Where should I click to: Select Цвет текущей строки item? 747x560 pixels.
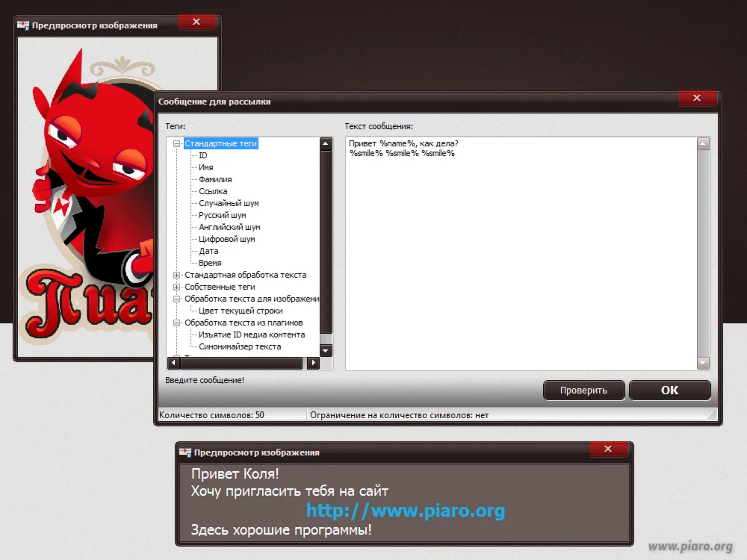tap(241, 311)
